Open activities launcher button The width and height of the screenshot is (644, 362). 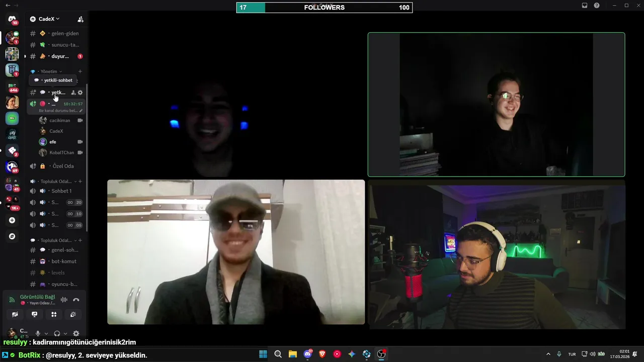point(54,314)
